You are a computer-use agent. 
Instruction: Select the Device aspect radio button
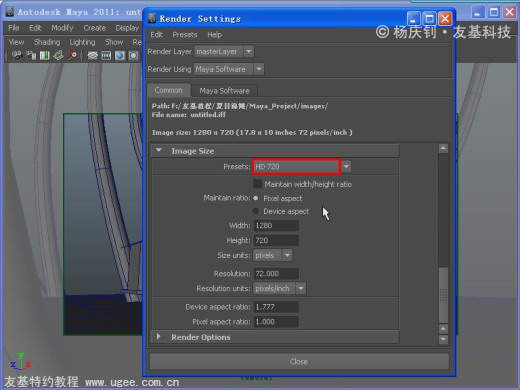256,211
